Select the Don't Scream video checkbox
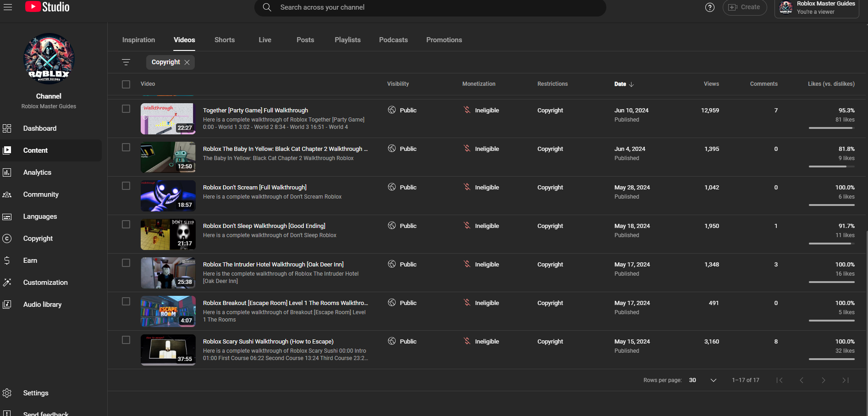868x416 pixels. coord(126,186)
